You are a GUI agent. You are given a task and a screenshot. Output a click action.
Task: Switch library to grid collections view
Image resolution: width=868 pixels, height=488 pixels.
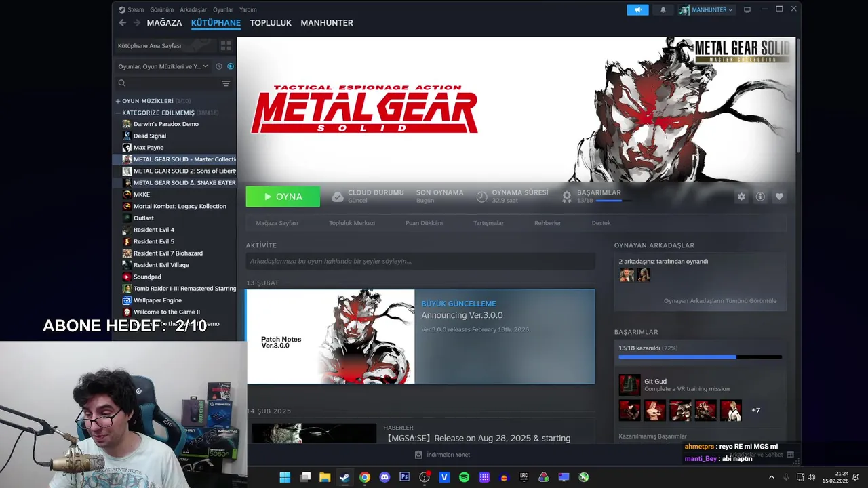(x=226, y=45)
